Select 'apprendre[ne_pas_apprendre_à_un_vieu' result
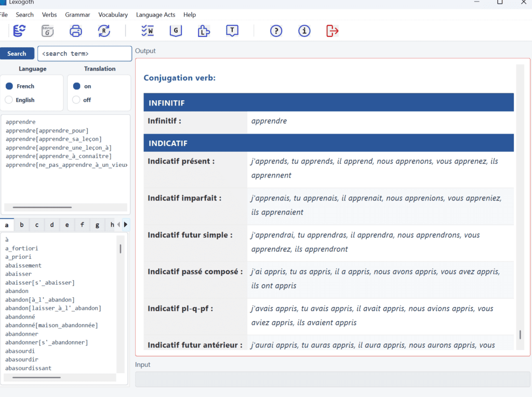Image resolution: width=532 pixels, height=397 pixels. 66,165
